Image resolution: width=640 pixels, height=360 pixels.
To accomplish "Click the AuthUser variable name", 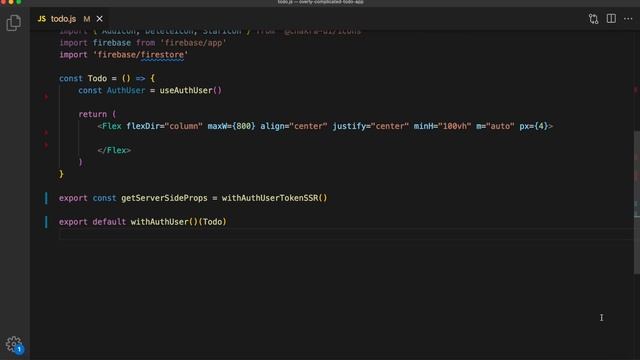I will [x=126, y=90].
